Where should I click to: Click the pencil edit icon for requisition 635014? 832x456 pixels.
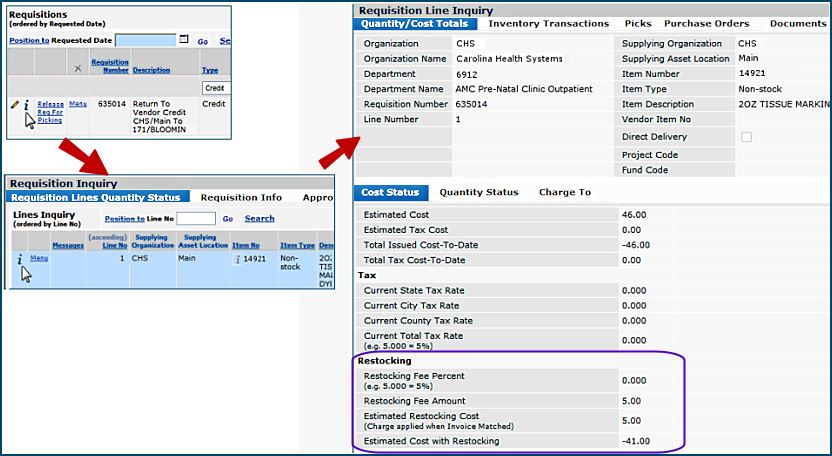pyautogui.click(x=14, y=104)
